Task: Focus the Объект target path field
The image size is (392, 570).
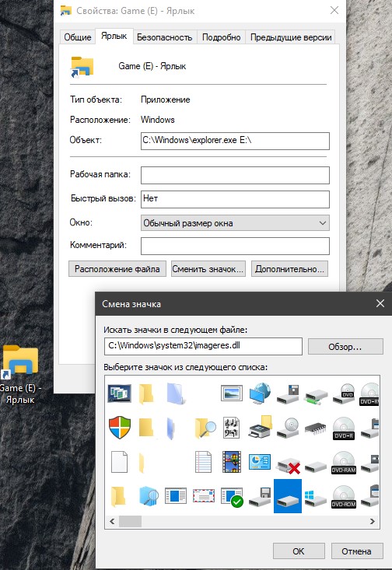Action: coord(235,141)
